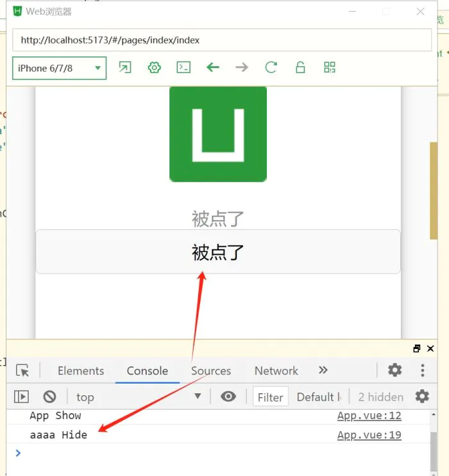
Task: Select the aaaa Hide log line
Action: (58, 435)
